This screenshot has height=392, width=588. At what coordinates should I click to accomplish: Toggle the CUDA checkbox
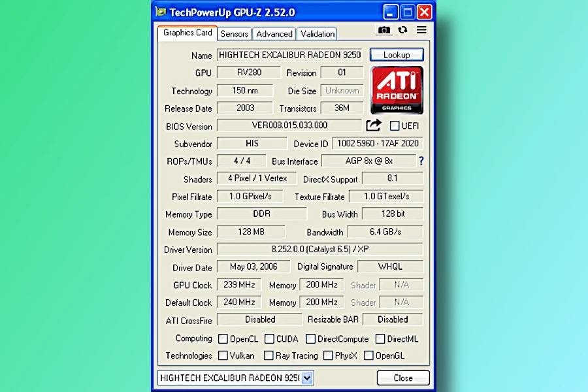(269, 338)
